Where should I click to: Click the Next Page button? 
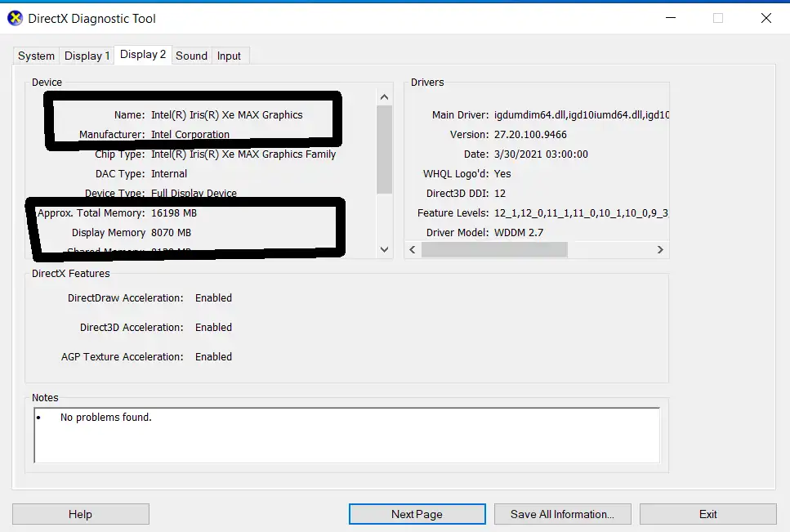[x=417, y=514]
